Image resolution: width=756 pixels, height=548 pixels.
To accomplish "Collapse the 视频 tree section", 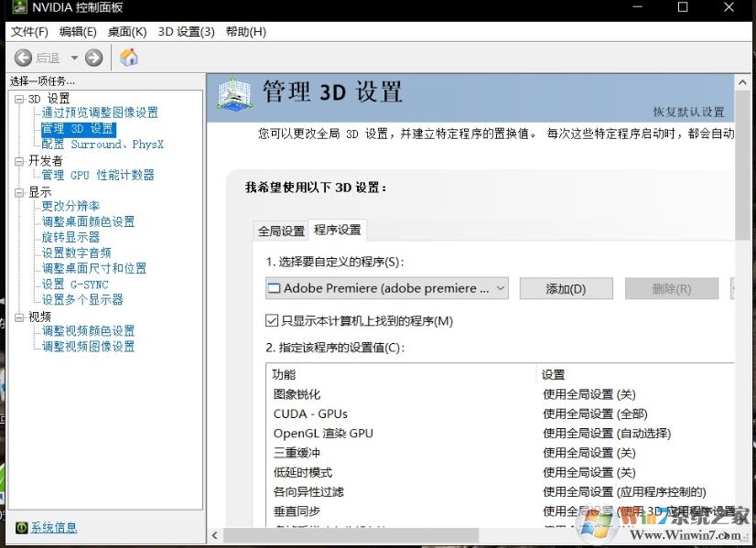I will tap(18, 316).
